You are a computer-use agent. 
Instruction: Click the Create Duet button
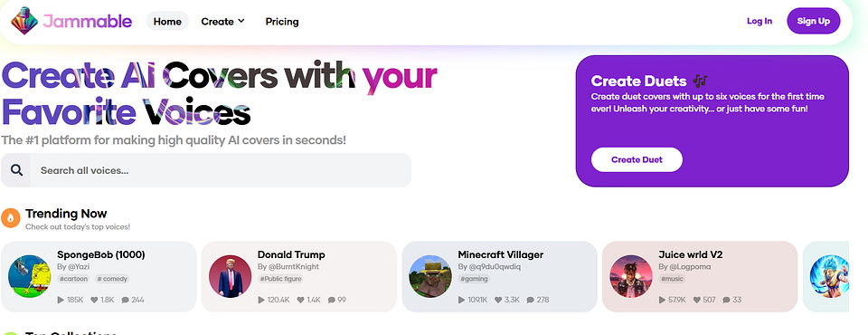point(637,159)
